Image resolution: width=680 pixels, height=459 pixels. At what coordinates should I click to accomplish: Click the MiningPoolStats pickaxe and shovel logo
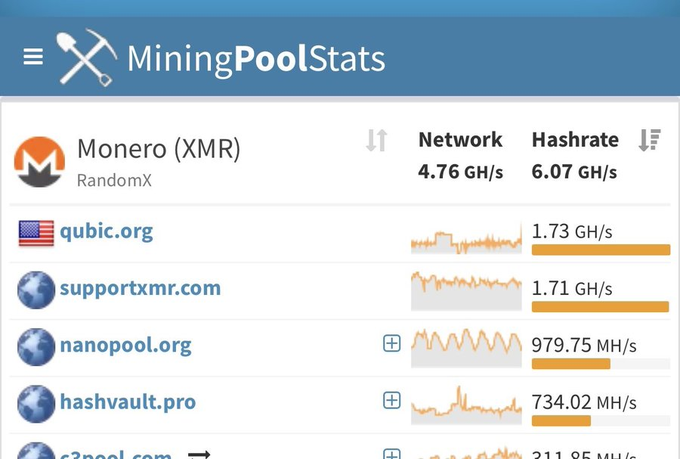point(86,58)
